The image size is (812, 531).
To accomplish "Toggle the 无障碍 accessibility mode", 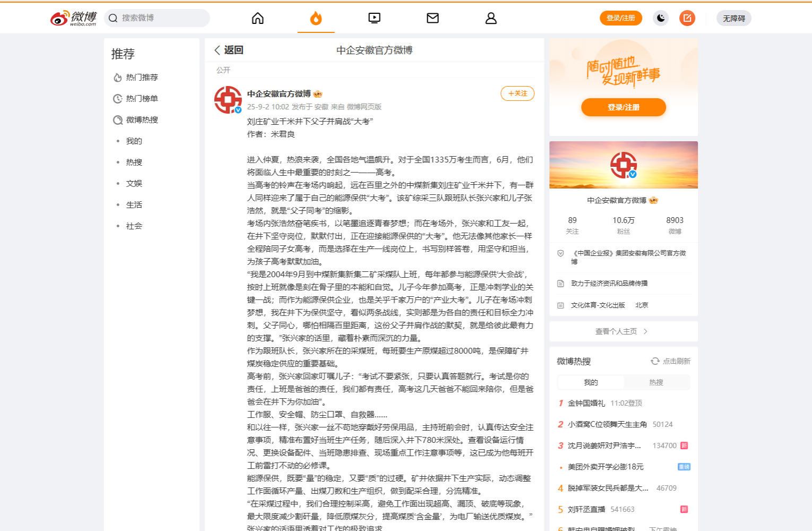I will 733,19.
